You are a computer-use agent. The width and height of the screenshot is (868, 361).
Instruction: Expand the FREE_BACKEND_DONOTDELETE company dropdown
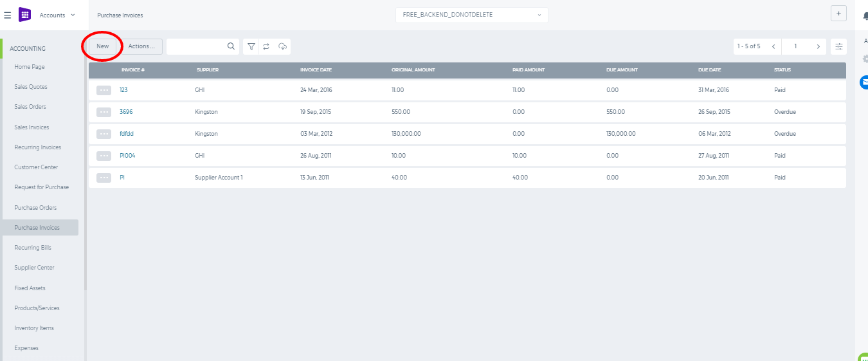472,15
